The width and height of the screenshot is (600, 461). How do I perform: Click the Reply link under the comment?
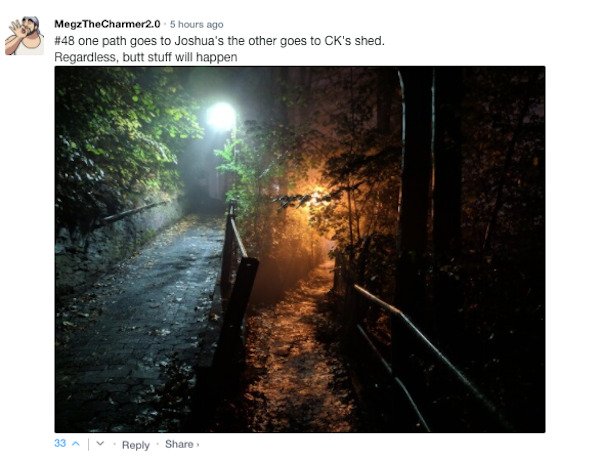point(135,445)
